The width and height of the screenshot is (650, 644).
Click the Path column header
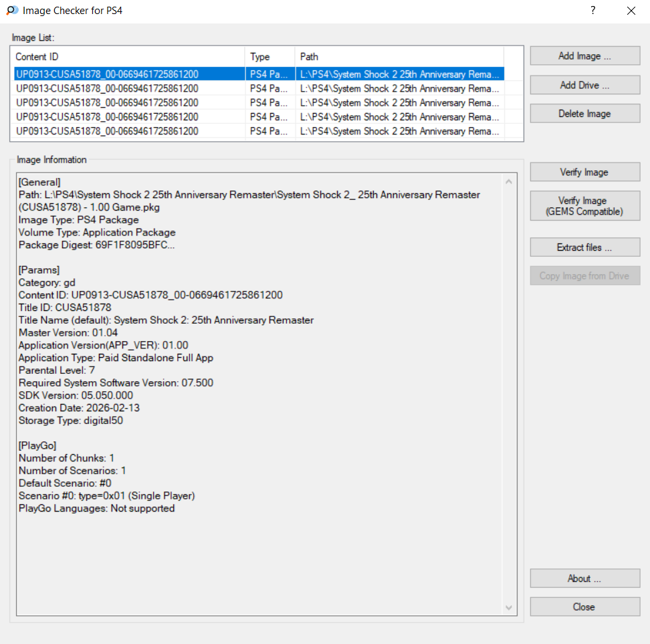click(399, 57)
